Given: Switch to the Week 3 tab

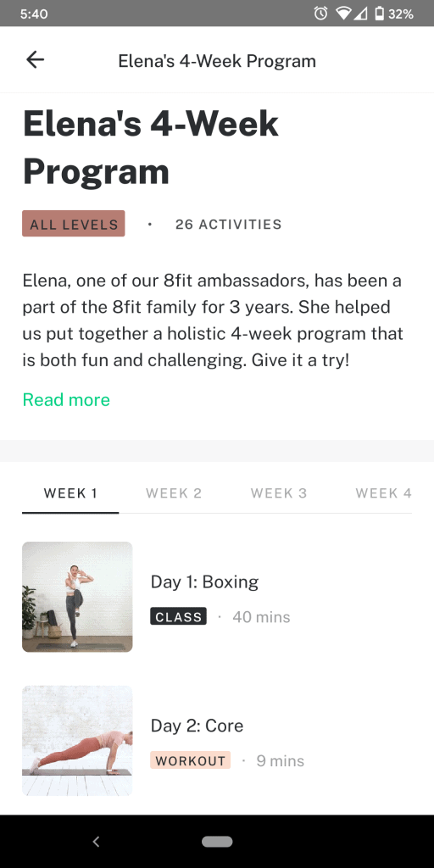Looking at the screenshot, I should pyautogui.click(x=278, y=493).
